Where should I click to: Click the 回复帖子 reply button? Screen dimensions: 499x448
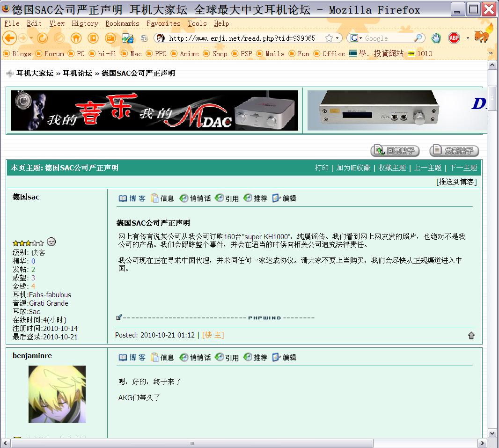pyautogui.click(x=395, y=150)
